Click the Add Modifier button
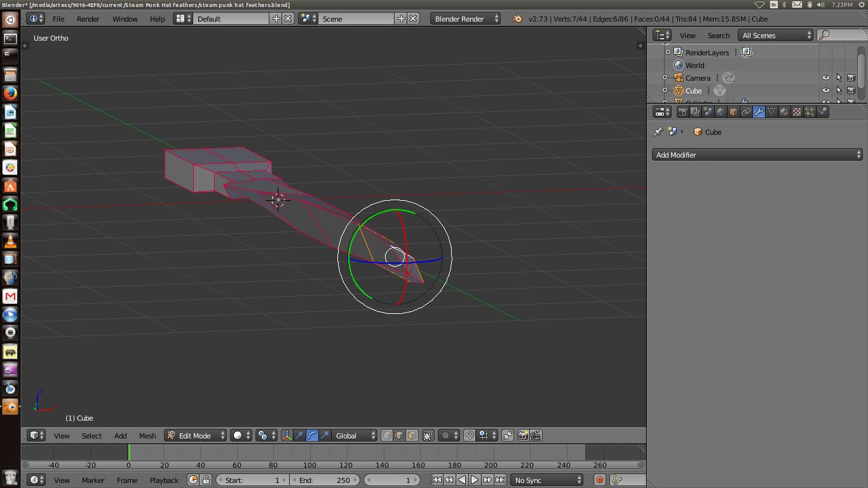 click(x=756, y=154)
